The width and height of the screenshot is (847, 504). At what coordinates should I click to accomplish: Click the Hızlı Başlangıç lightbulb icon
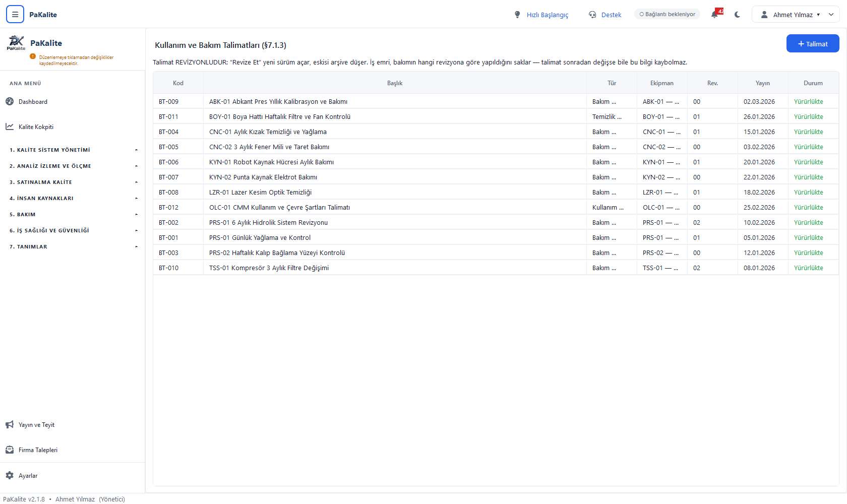[517, 15]
